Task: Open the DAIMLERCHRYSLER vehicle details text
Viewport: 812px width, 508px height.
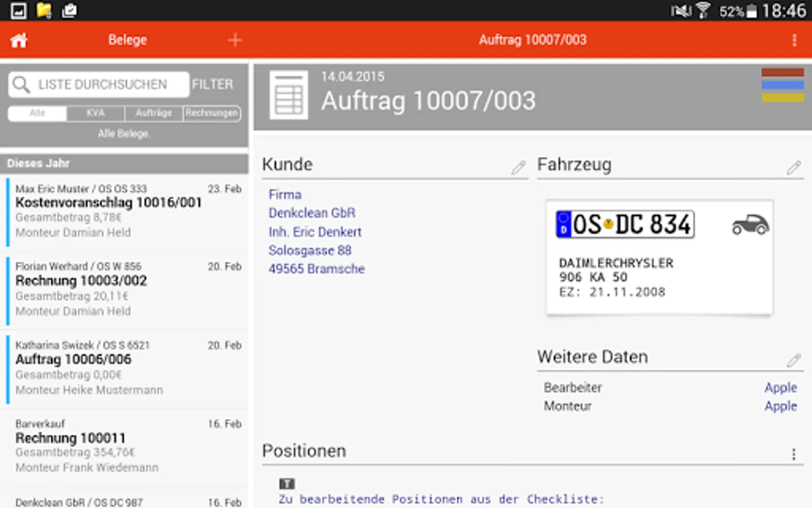Action: click(x=616, y=263)
